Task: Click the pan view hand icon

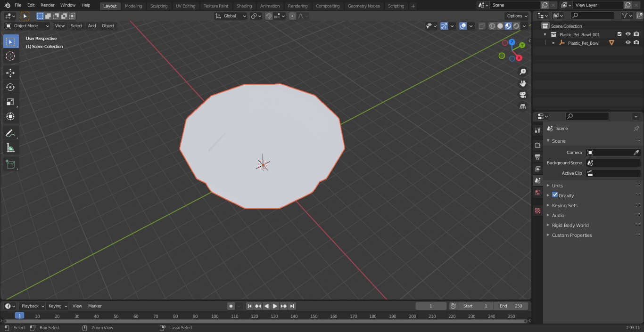Action: pos(522,83)
